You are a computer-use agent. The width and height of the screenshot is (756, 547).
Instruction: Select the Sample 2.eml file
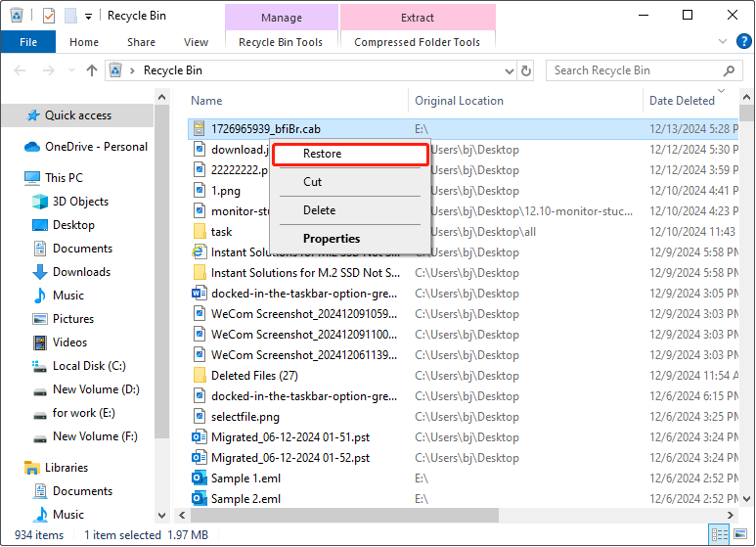pos(245,499)
